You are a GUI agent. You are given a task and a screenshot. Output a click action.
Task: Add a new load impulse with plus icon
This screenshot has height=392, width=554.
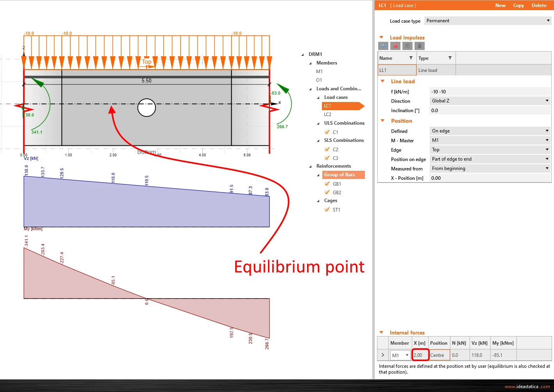[x=383, y=46]
